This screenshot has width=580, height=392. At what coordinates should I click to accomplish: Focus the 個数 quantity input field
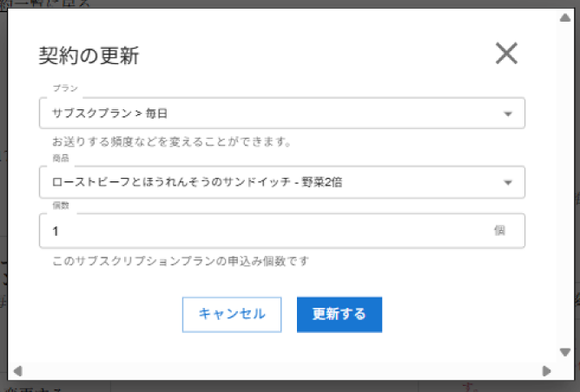point(260,231)
